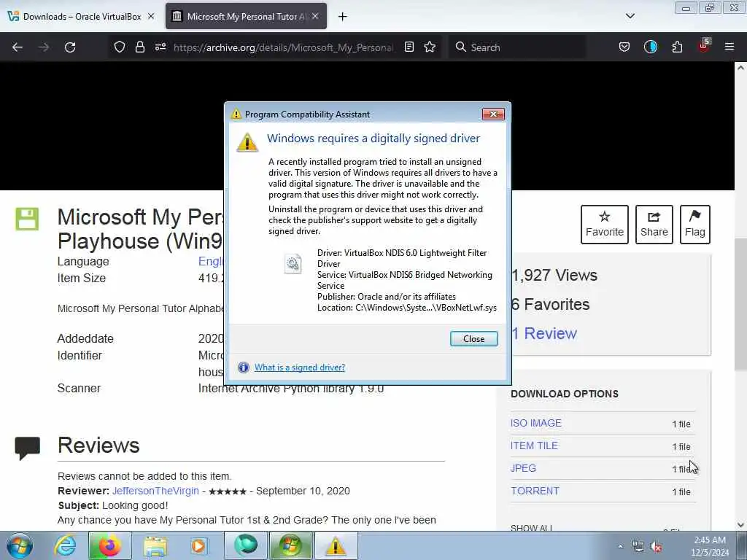Open the TORRENT download option
This screenshot has width=747, height=560.
pos(535,491)
